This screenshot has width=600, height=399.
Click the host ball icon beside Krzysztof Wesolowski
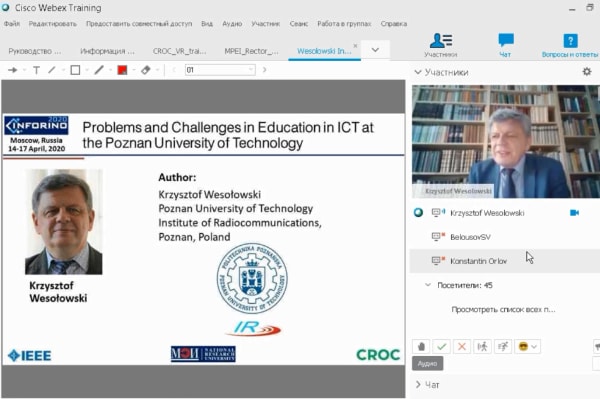coord(418,212)
